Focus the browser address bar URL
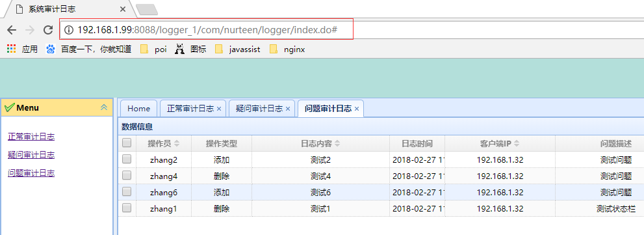 click(207, 30)
